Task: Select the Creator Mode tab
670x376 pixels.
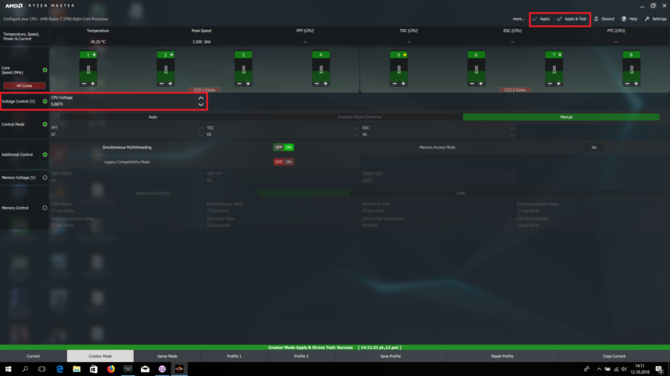Action: click(x=100, y=356)
